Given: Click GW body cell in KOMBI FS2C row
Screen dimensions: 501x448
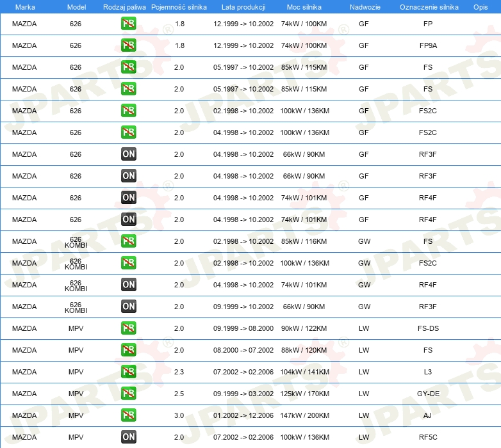Looking at the screenshot, I should coord(365,263).
